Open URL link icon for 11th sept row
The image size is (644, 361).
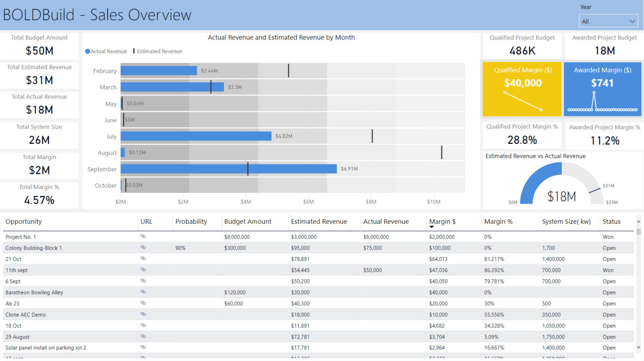point(143,270)
